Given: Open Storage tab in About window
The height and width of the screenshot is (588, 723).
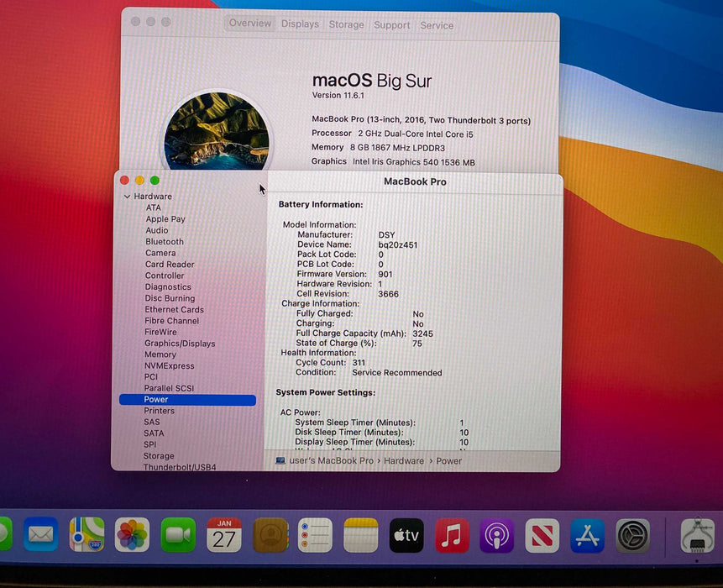Looking at the screenshot, I should click(346, 24).
